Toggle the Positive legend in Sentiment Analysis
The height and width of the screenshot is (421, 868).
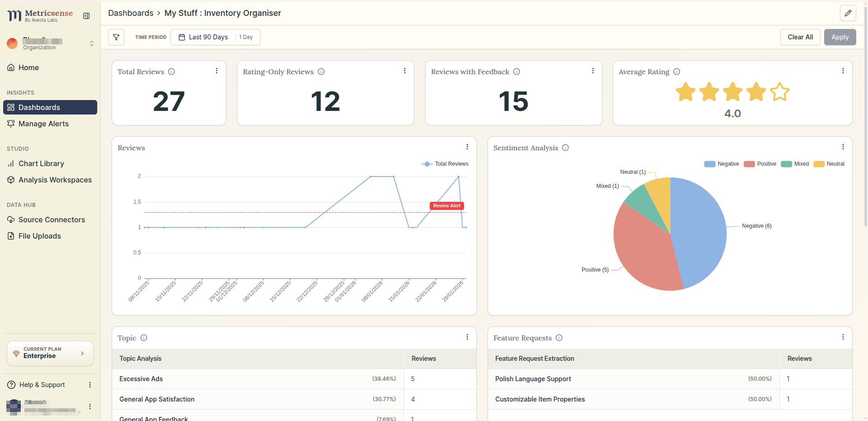click(x=760, y=164)
